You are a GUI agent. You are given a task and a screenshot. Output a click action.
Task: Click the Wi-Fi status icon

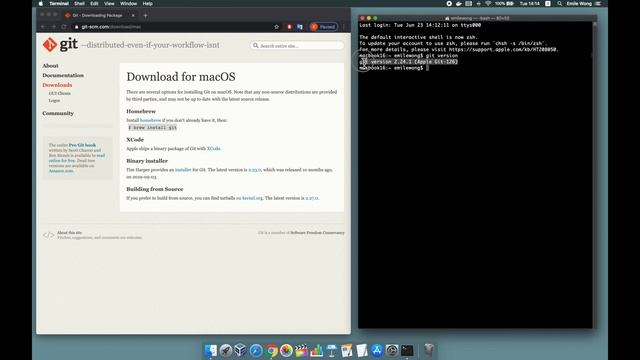pos(488,3)
